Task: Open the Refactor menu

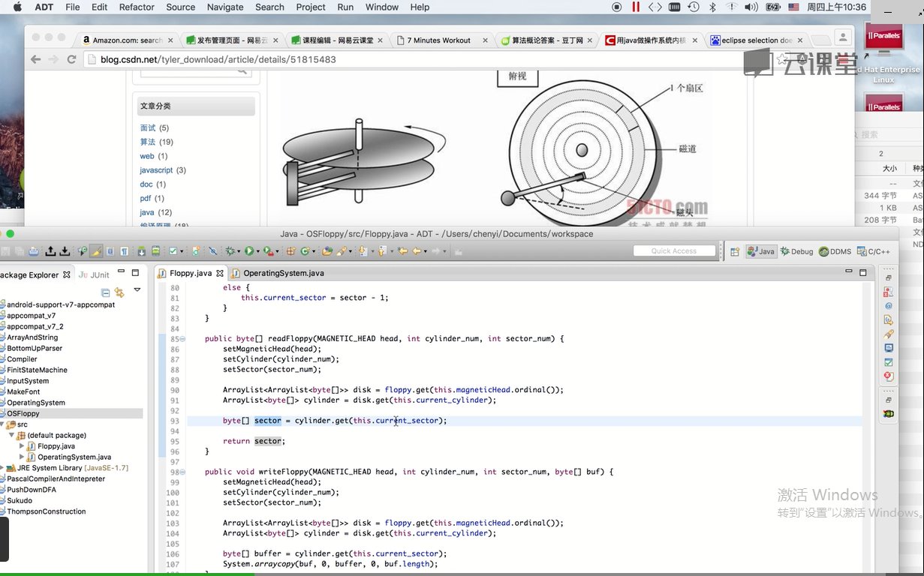Action: pyautogui.click(x=137, y=7)
